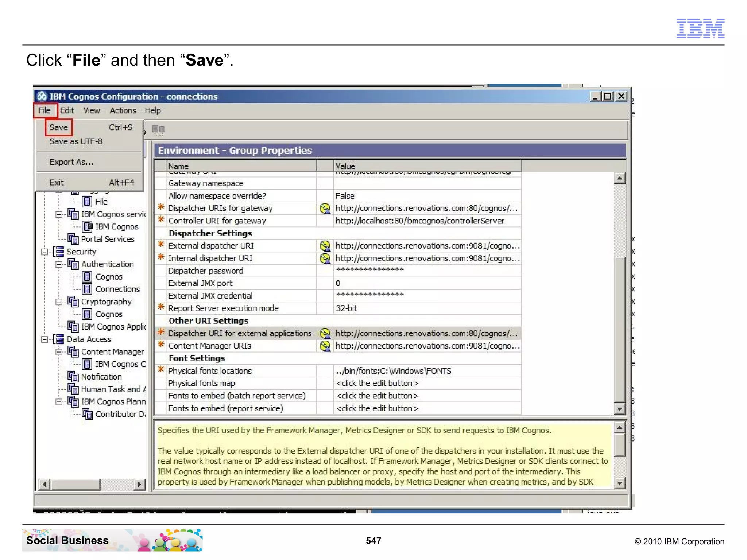
Task: Edit the Controller URI for gateway value
Action: tap(427, 221)
